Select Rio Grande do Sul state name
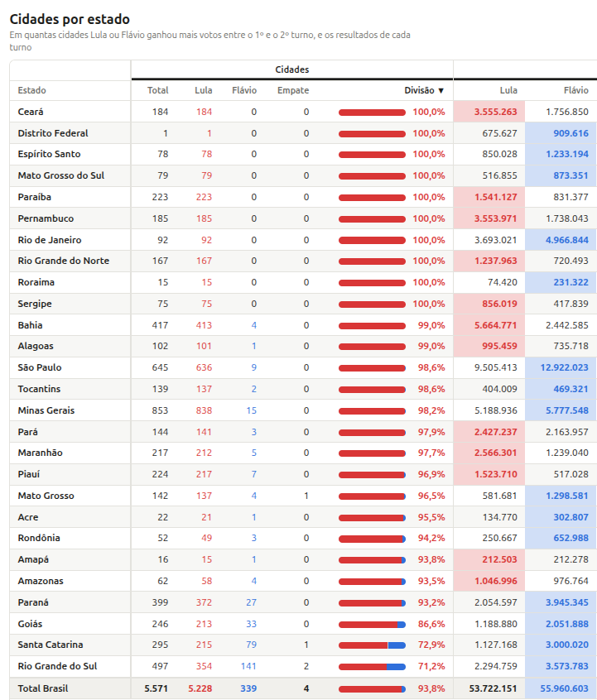This screenshot has height=700, width=597. tap(57, 666)
